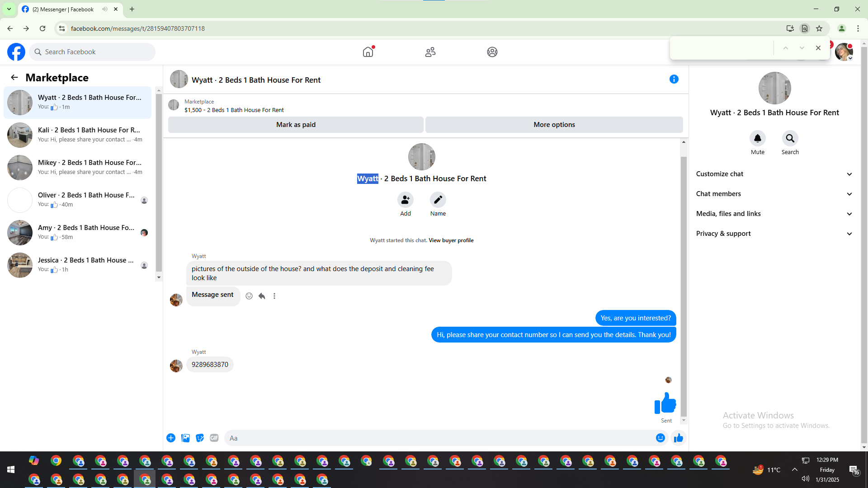Open a new browser tab
This screenshot has width=868, height=488.
[x=132, y=9]
